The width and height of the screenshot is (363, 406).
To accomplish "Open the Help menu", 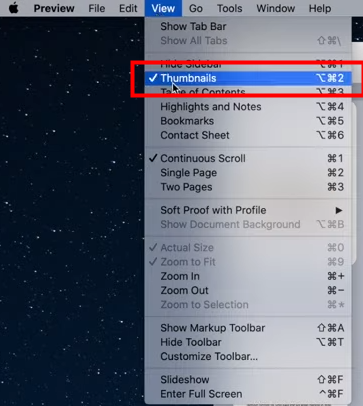I will click(320, 8).
